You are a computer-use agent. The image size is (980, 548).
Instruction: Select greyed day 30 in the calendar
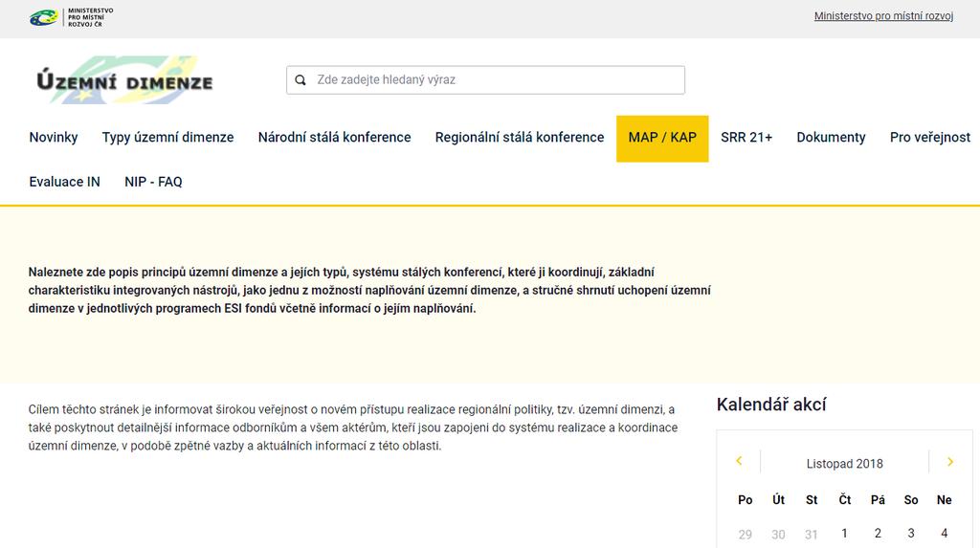click(778, 535)
